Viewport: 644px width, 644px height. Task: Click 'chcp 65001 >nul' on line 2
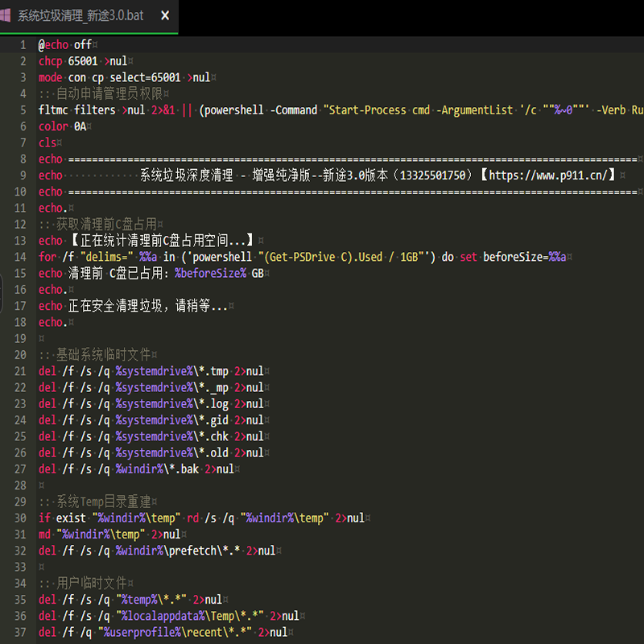coord(83,61)
